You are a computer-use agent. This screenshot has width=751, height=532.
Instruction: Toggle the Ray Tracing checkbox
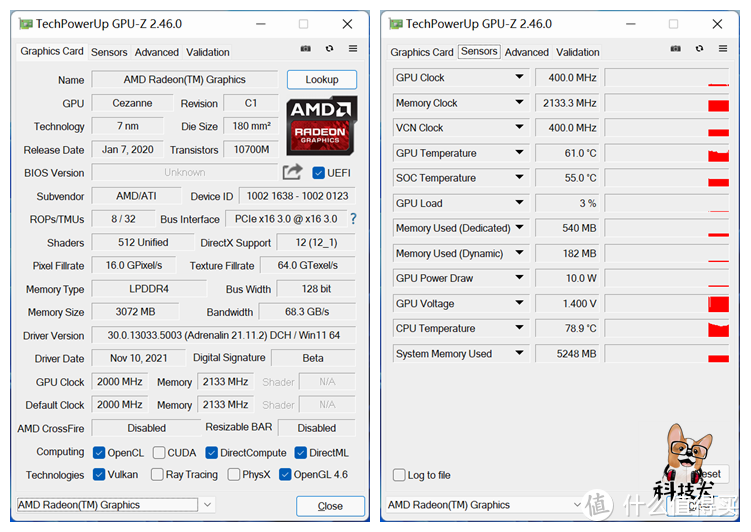pyautogui.click(x=157, y=475)
